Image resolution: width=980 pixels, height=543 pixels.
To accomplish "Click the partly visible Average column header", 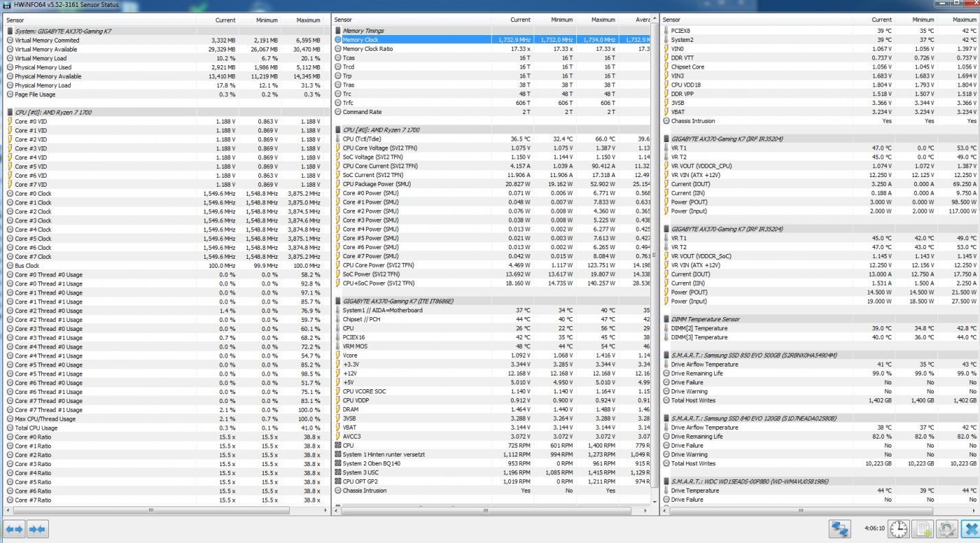I will coord(634,20).
